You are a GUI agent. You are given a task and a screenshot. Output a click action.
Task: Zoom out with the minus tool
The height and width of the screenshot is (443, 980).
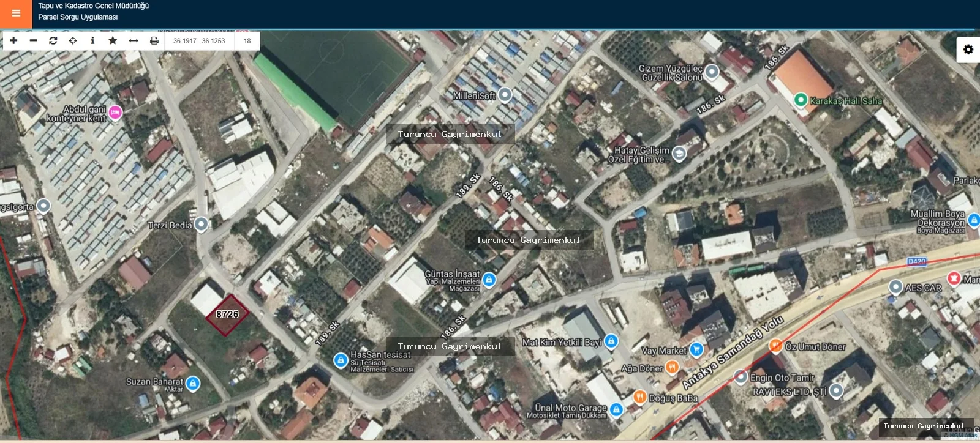(x=33, y=40)
